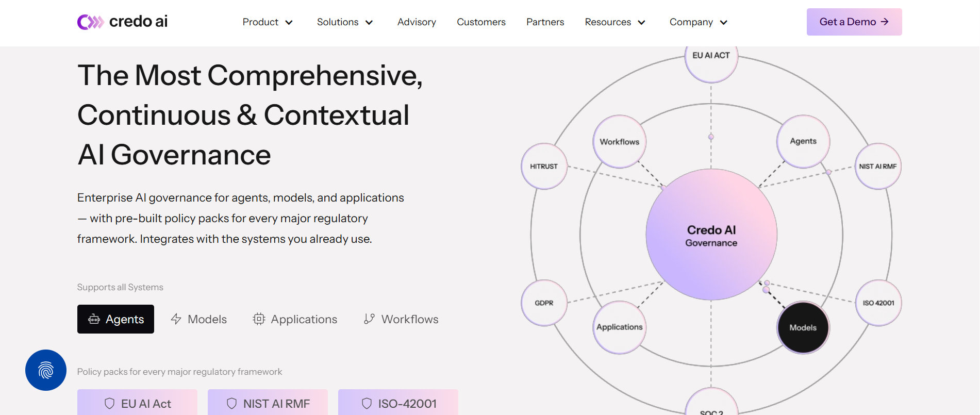Screen dimensions: 980x415
Task: Click the chip icon beside Applications
Action: tap(259, 319)
